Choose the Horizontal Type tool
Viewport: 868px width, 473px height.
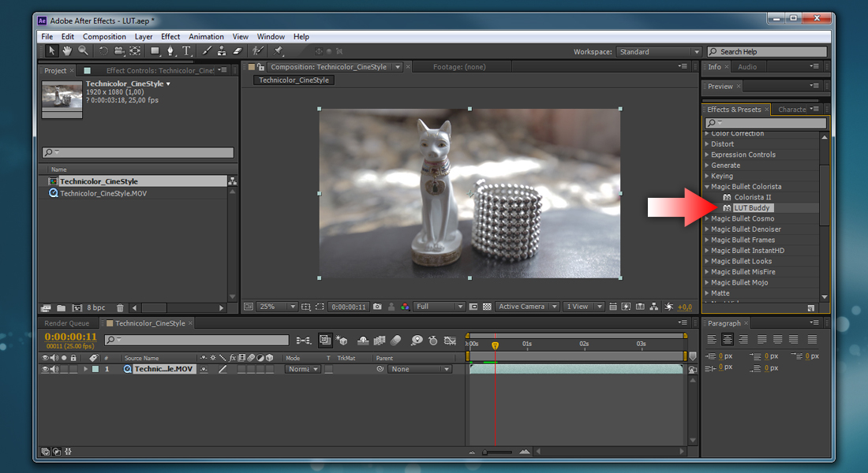coord(187,50)
